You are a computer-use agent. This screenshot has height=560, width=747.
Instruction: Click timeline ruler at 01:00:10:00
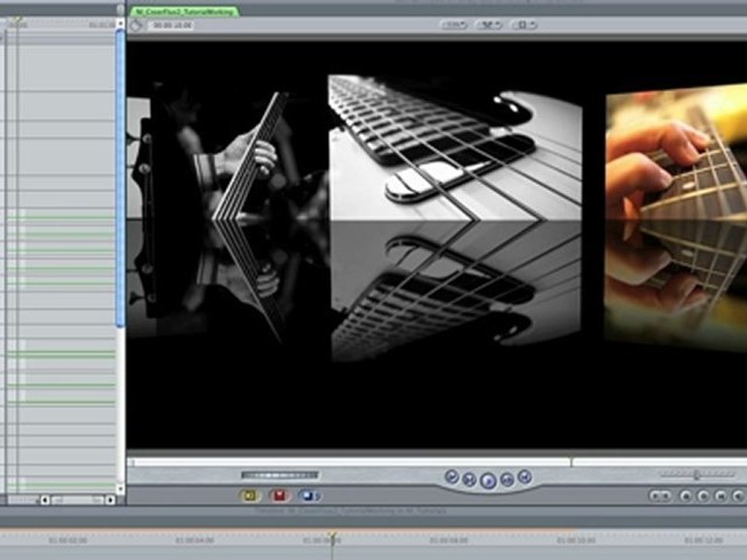coord(577,541)
